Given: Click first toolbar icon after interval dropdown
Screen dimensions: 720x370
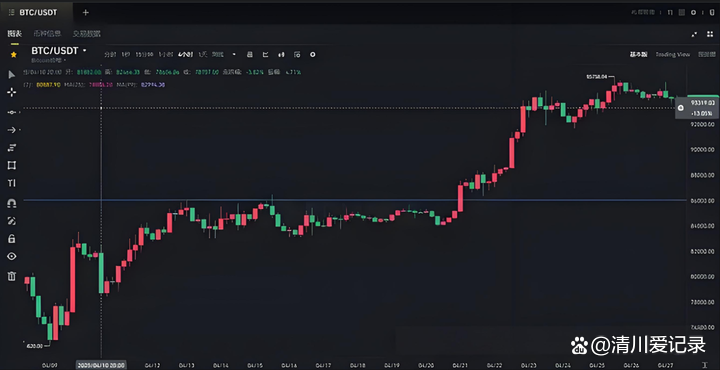Looking at the screenshot, I should [250, 55].
